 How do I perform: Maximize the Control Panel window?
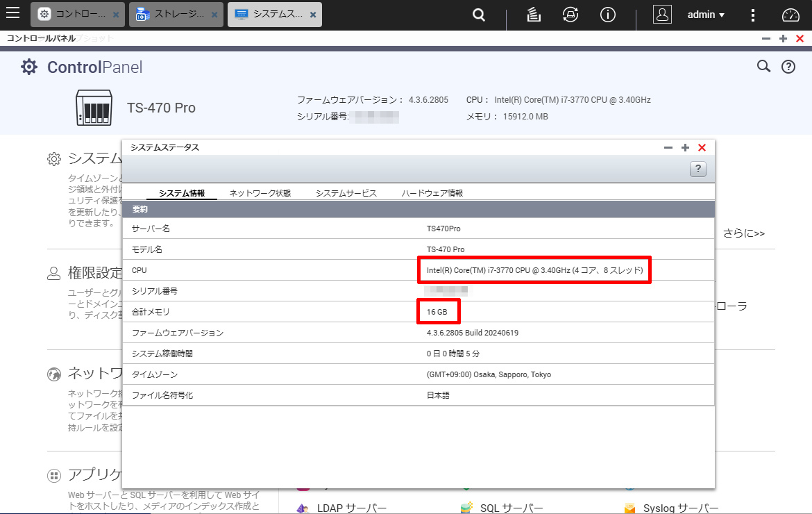coord(783,38)
